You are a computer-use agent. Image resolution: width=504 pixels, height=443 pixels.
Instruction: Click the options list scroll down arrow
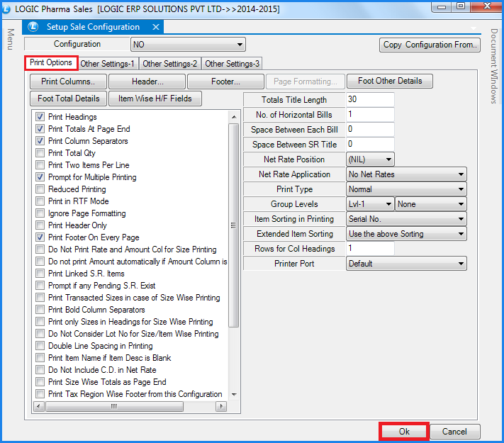click(x=234, y=395)
